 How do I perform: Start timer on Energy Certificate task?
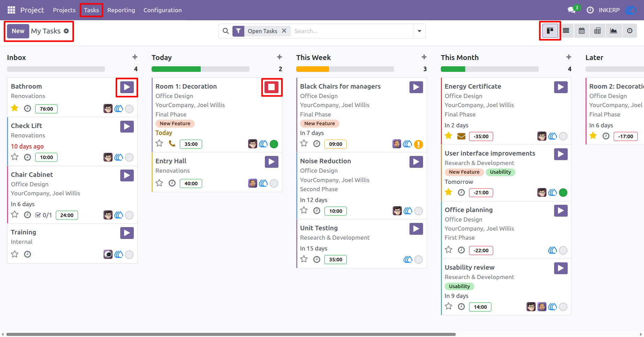(x=561, y=87)
